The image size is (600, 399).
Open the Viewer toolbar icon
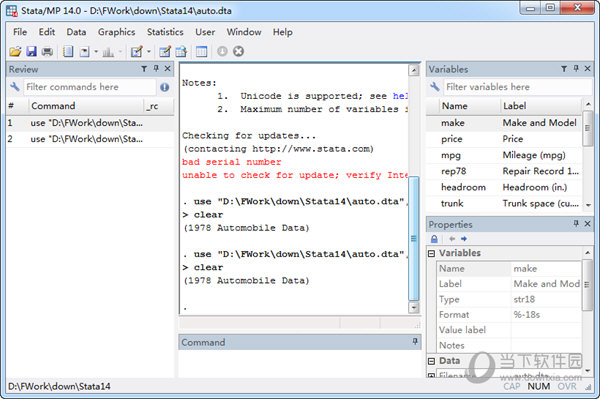[x=85, y=51]
